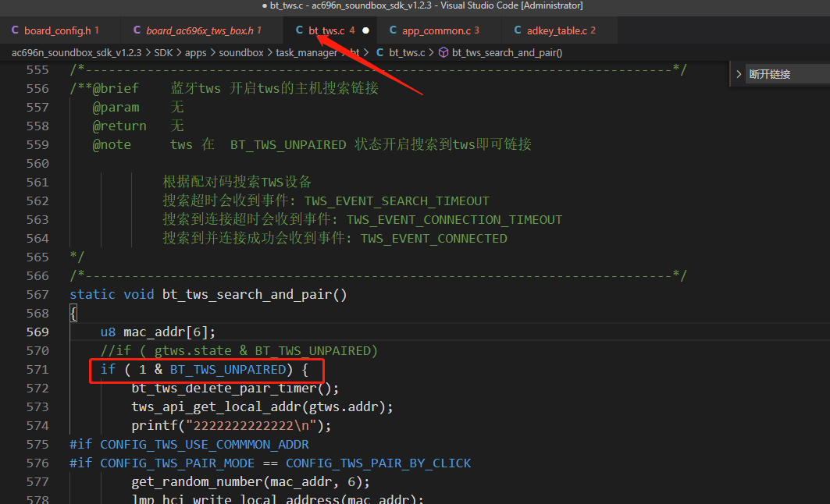Click the C icon on board_ac696x_tws_box.h tab
The height and width of the screenshot is (504, 830).
coord(137,30)
